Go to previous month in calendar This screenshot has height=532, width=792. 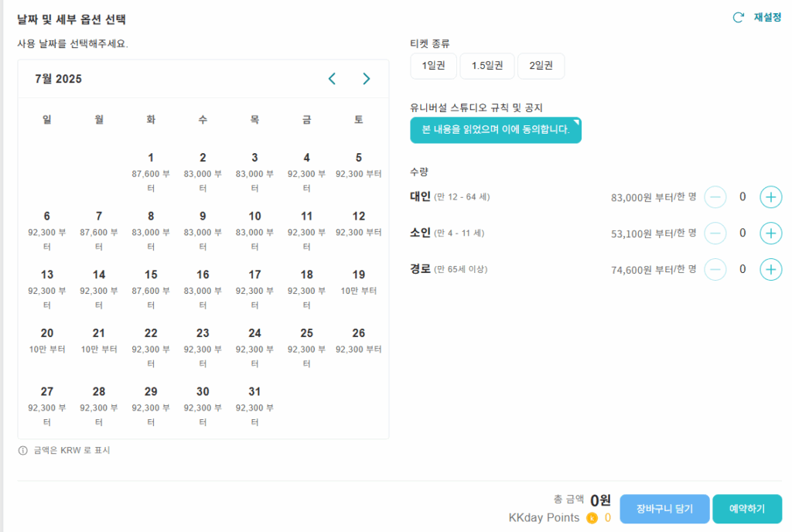[x=332, y=79]
